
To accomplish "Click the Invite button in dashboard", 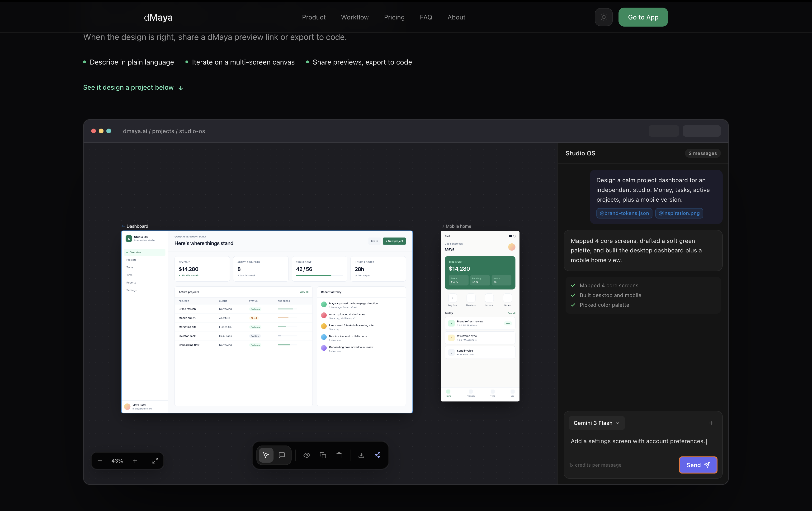I will pyautogui.click(x=374, y=241).
